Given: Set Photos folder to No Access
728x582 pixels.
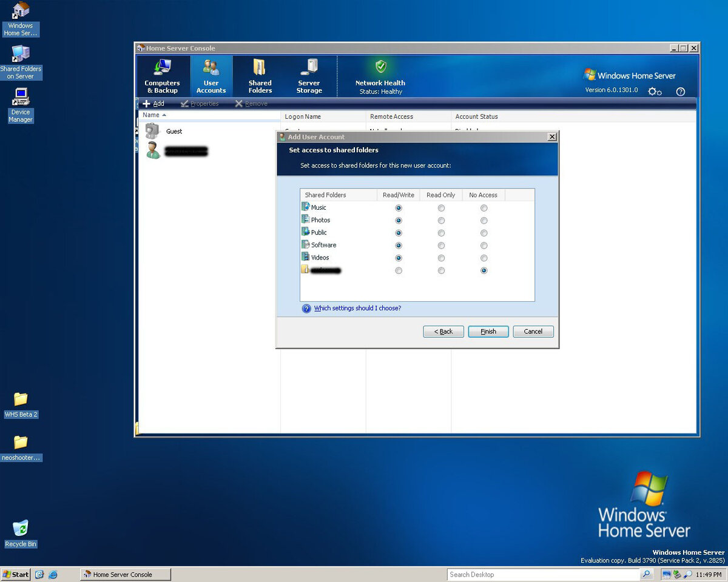Looking at the screenshot, I should click(484, 221).
